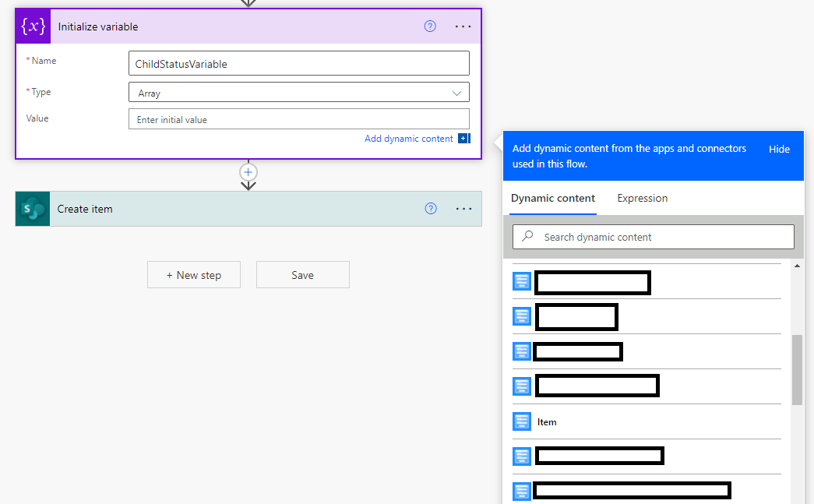Click the Item dynamic content icon
This screenshot has width=814, height=504.
[521, 421]
